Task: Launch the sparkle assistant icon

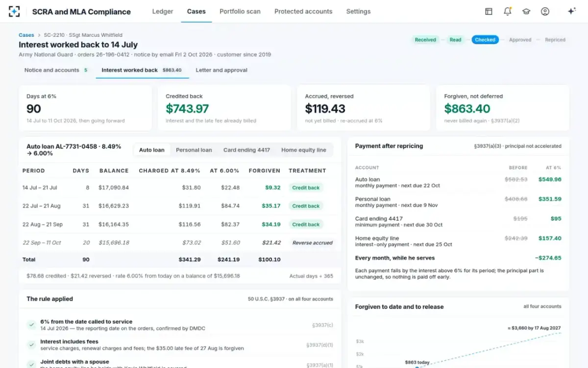Action: [x=571, y=11]
